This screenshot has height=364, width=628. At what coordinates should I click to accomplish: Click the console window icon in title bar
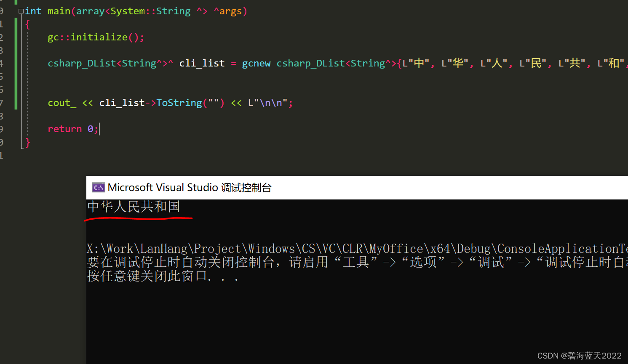99,187
